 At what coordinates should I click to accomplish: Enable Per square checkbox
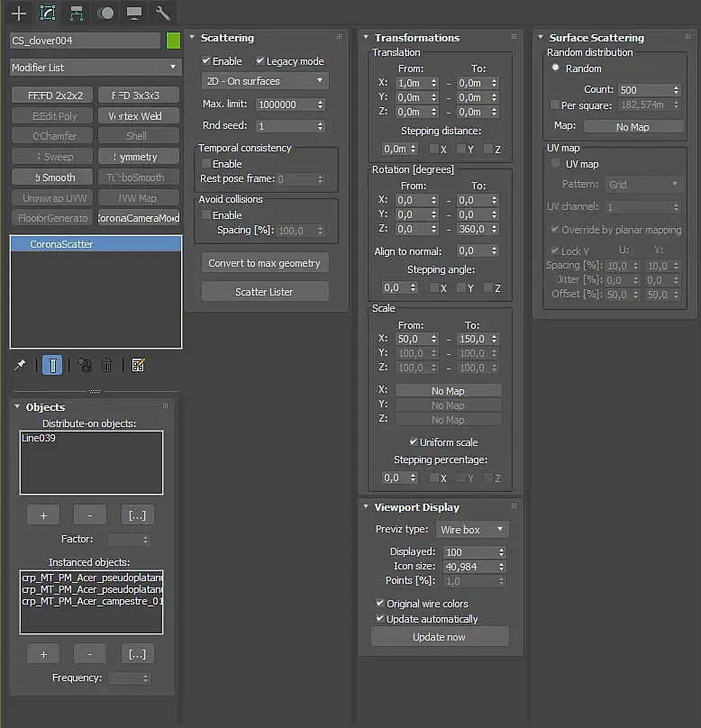pyautogui.click(x=554, y=105)
